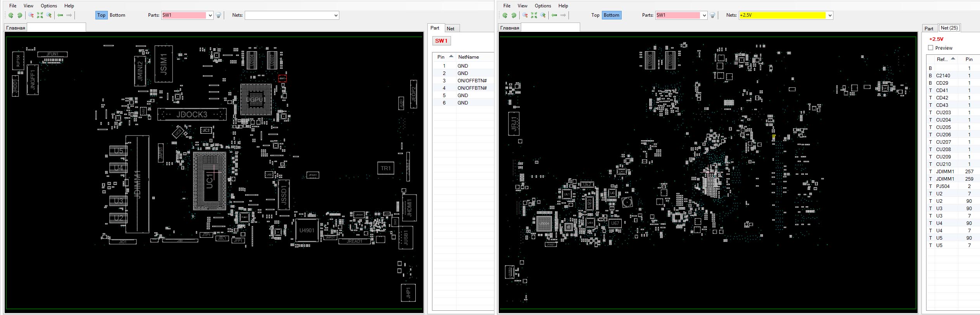The height and width of the screenshot is (315, 980).
Task: Open the Net (25) tab
Action: (949, 28)
